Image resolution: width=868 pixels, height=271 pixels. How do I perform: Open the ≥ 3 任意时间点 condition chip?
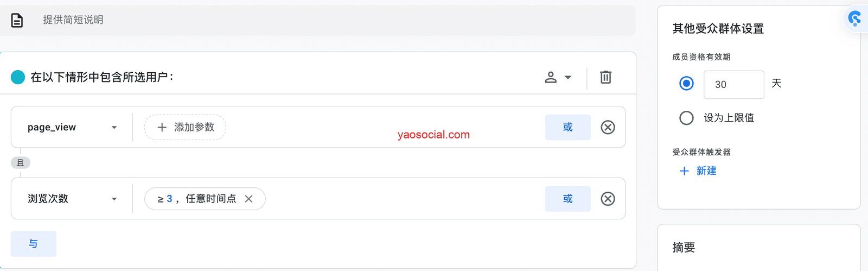[197, 199]
